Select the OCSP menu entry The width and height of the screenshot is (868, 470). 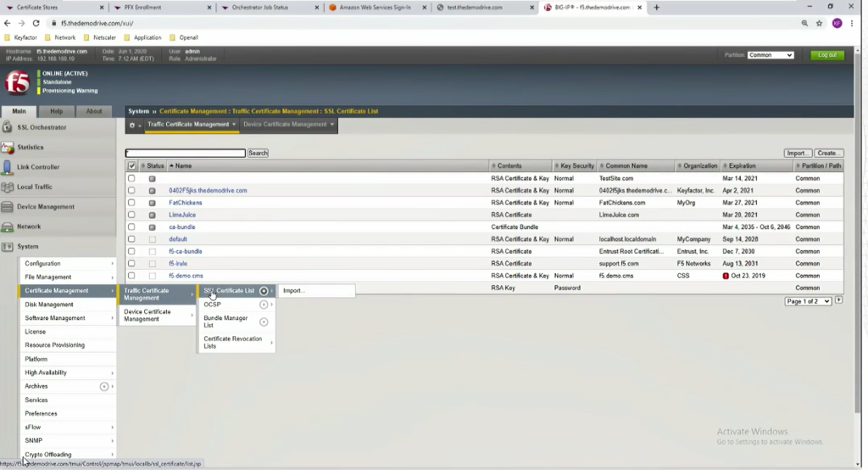(212, 305)
